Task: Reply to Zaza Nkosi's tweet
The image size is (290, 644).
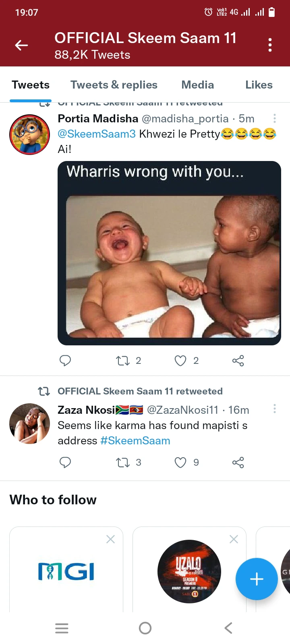Action: [x=65, y=462]
